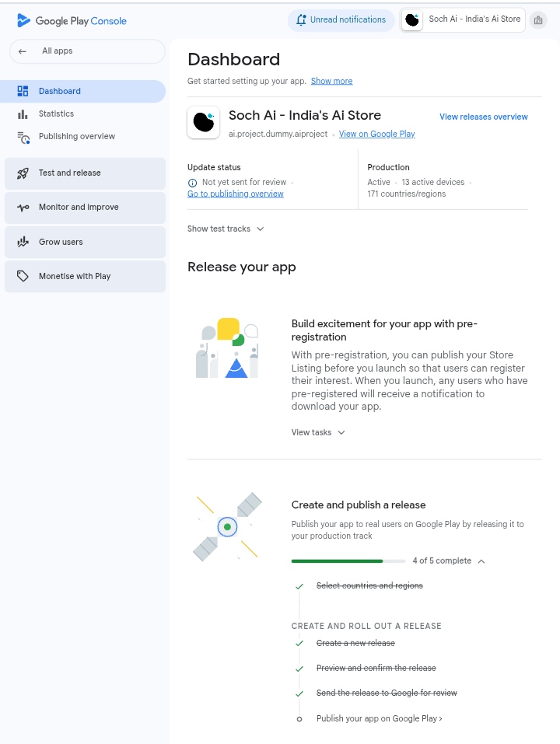Click the Dashboard grid icon in sidebar
The image size is (560, 744).
pyautogui.click(x=23, y=91)
